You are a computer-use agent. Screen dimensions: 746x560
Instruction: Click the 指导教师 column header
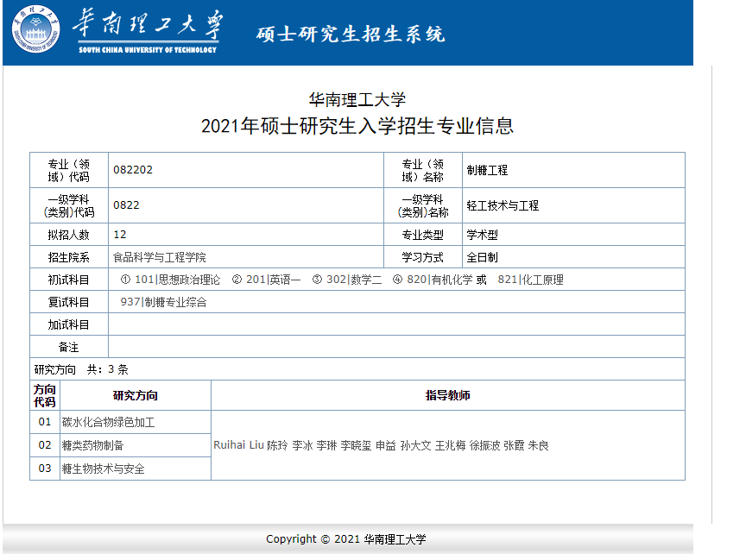click(448, 395)
